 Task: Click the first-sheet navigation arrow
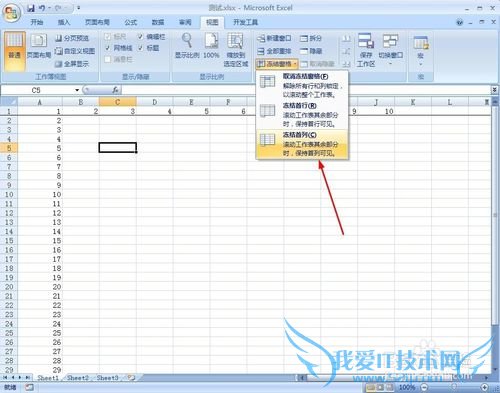coord(5,378)
